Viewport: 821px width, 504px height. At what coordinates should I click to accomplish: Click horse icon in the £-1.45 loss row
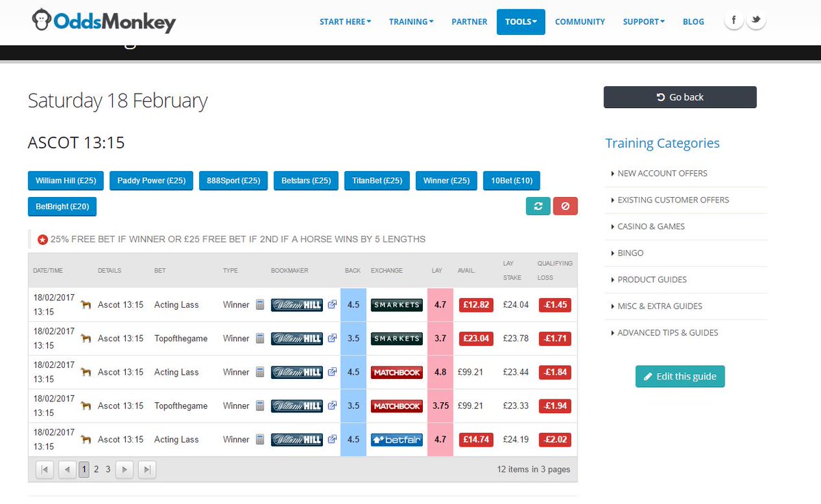click(86, 304)
